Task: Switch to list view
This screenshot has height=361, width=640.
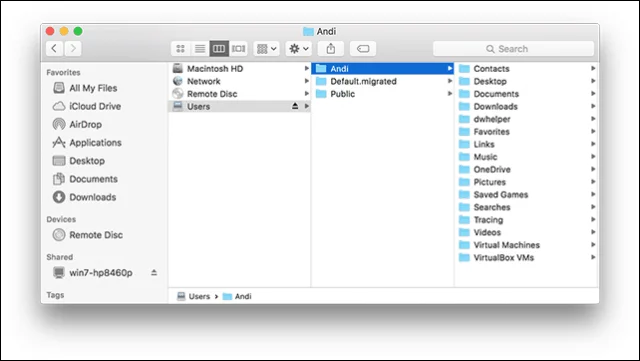Action: (200, 49)
